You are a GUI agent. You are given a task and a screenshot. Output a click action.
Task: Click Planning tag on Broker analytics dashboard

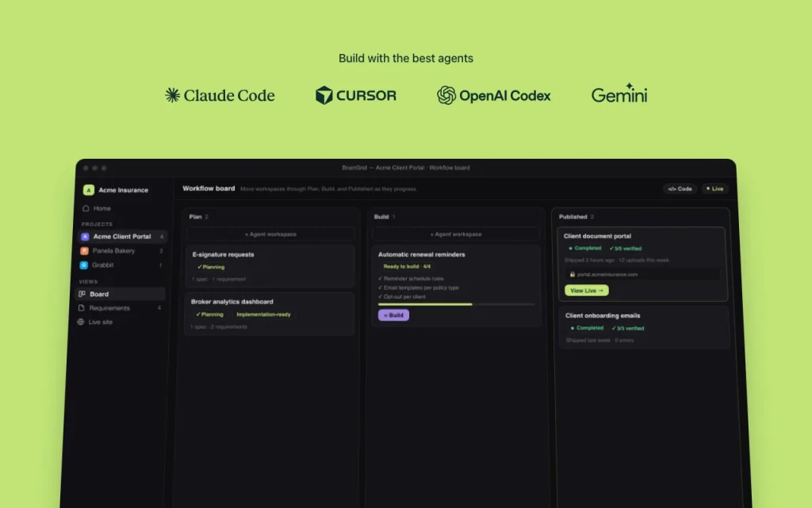coord(209,314)
